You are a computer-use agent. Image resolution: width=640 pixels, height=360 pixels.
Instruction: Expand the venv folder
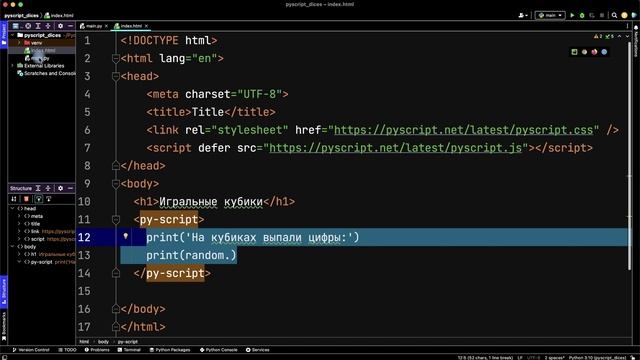19,43
